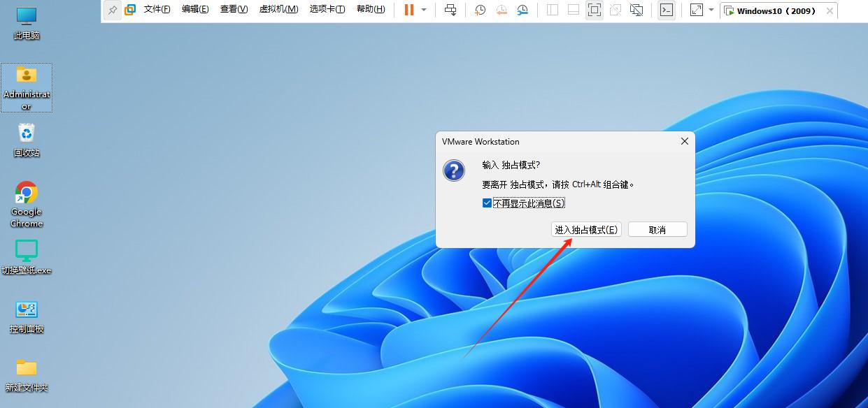Viewport: 868px width, 408px height.
Task: Revert to snapshot via the orange clock icon
Action: 501,10
